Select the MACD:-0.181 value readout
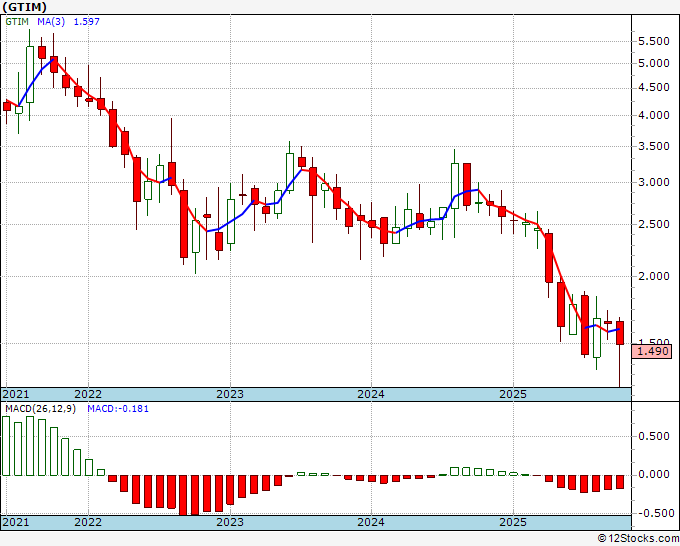Screen dimensions: 680x546 (118, 409)
